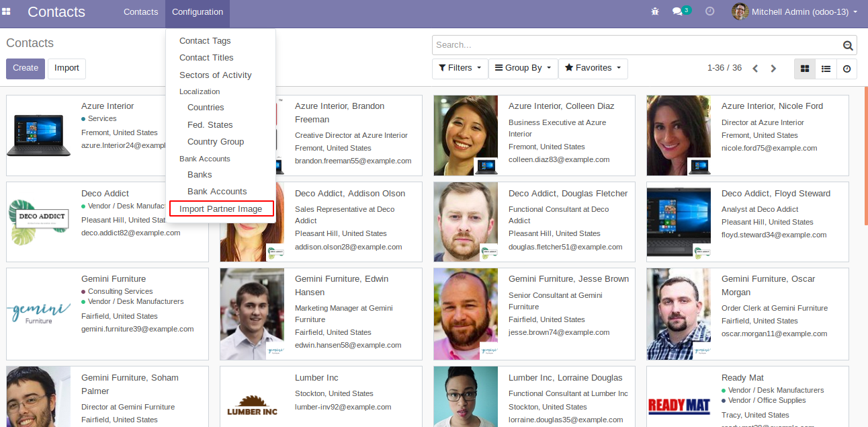Image resolution: width=868 pixels, height=427 pixels.
Task: Open the apps grid menu icon
Action: [6, 11]
